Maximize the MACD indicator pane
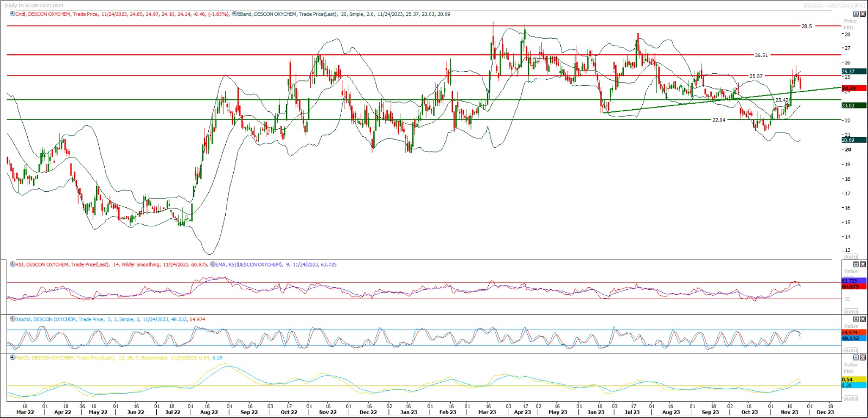Screen dimensions: 868x418 pyautogui.click(x=856, y=358)
